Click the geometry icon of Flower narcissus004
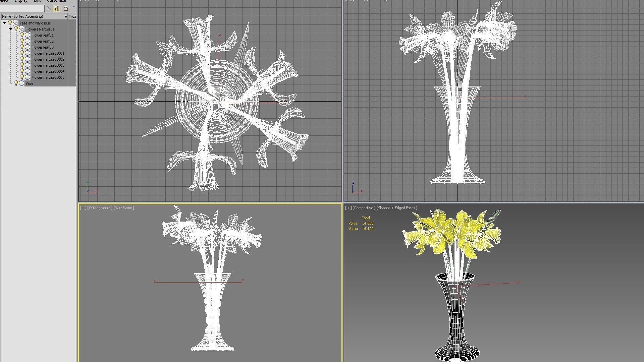This screenshot has height=362, width=644. pyautogui.click(x=28, y=71)
